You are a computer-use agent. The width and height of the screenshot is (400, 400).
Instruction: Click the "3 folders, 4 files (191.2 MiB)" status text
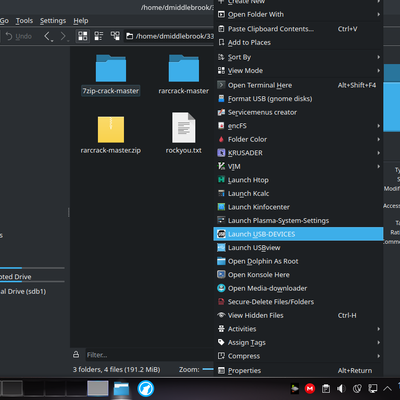pyautogui.click(x=116, y=370)
